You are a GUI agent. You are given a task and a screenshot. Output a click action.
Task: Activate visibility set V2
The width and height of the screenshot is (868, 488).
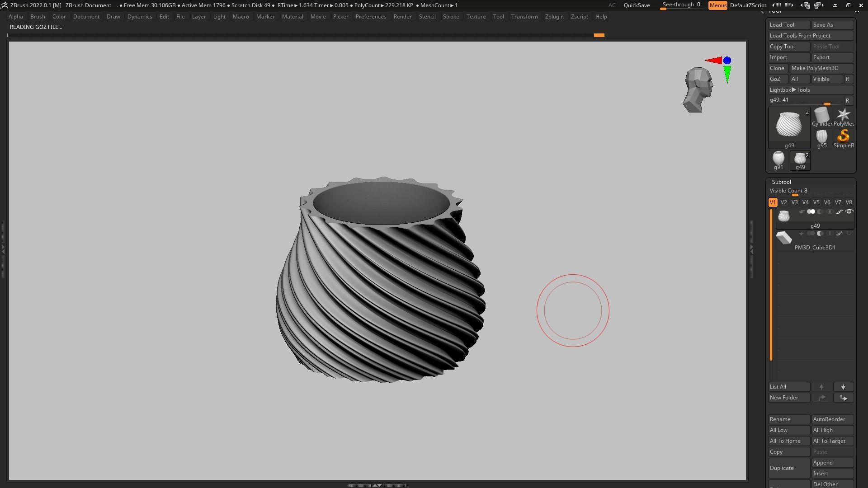point(783,202)
